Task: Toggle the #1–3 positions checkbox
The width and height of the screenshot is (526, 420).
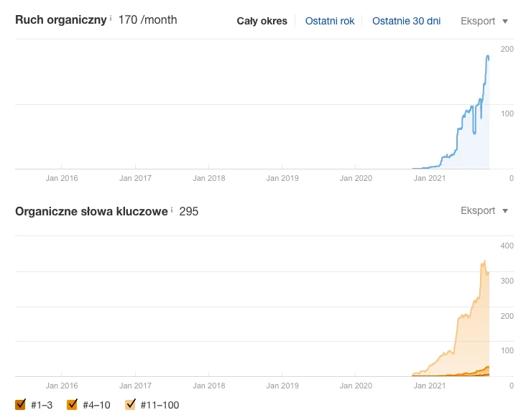Action: point(20,405)
